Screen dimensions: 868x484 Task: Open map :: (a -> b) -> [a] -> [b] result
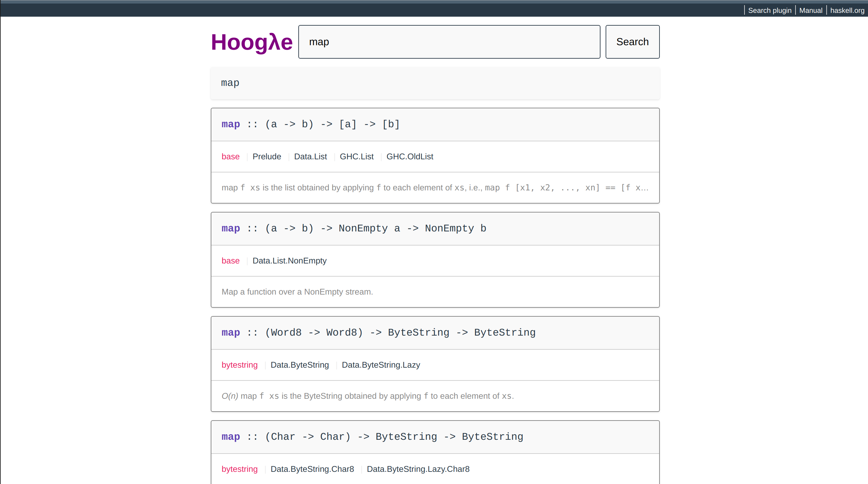coord(310,124)
